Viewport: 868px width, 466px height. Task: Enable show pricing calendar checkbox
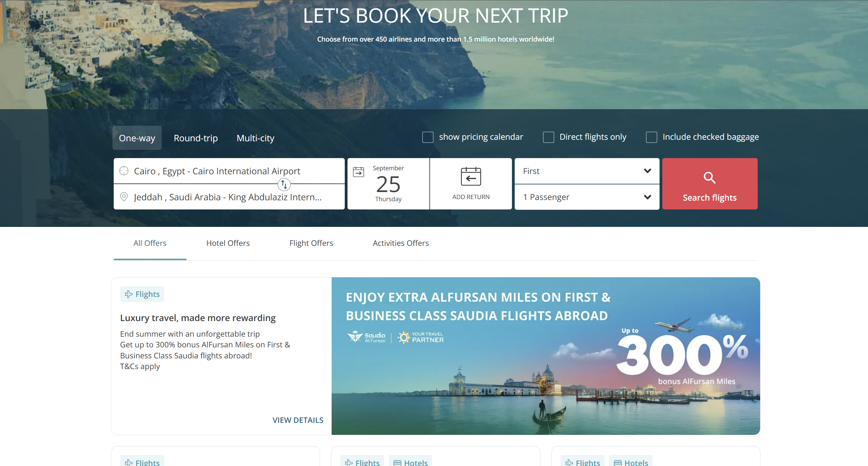click(x=428, y=137)
